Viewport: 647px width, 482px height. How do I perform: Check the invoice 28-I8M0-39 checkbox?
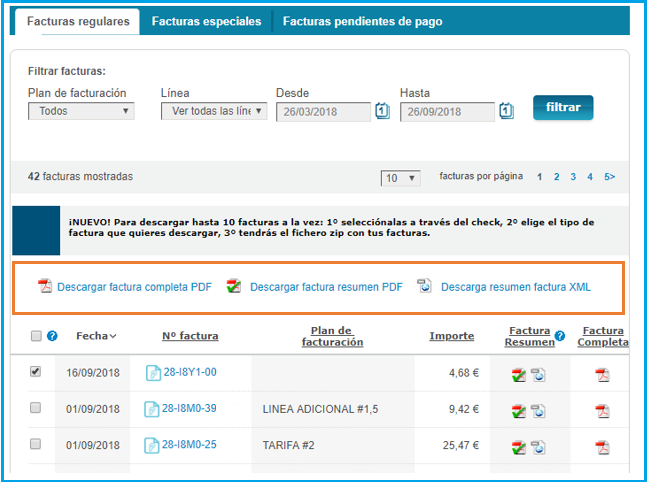click(x=35, y=408)
